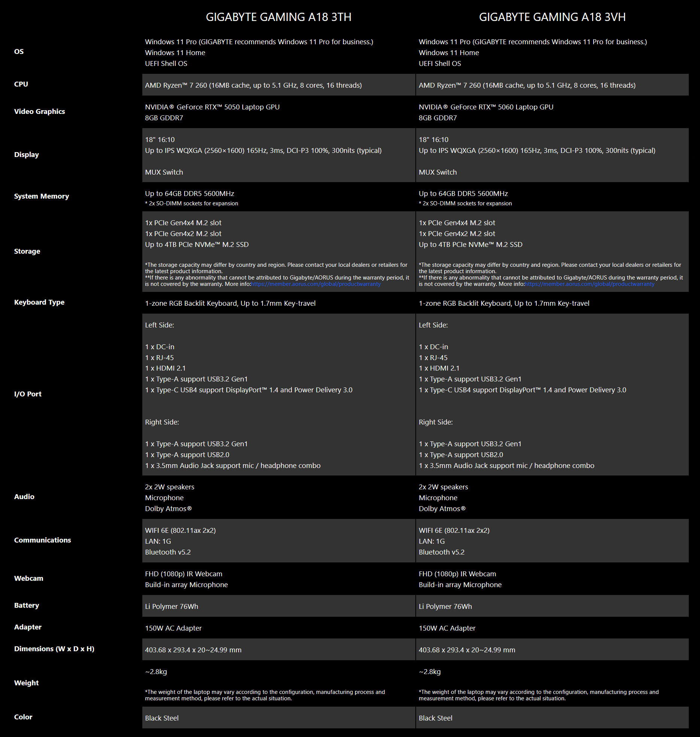Viewport: 700px width, 737px height.
Task: Click the CPU row label
Action: tap(21, 84)
